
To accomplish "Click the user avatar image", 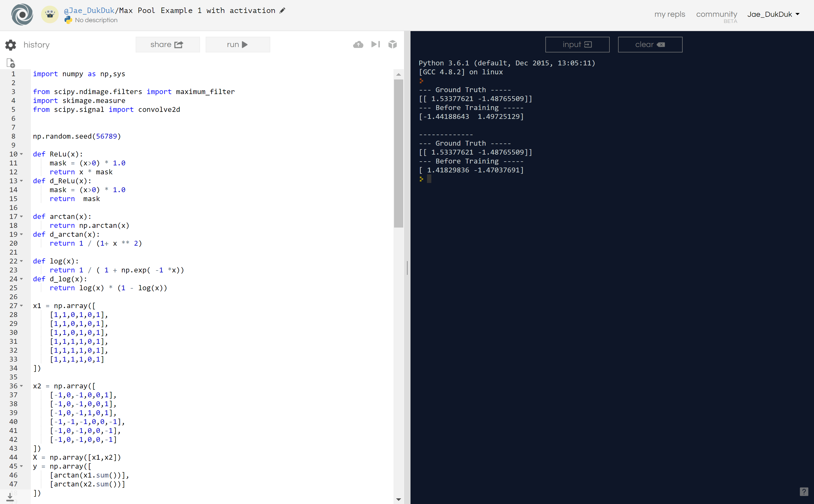I will click(50, 14).
